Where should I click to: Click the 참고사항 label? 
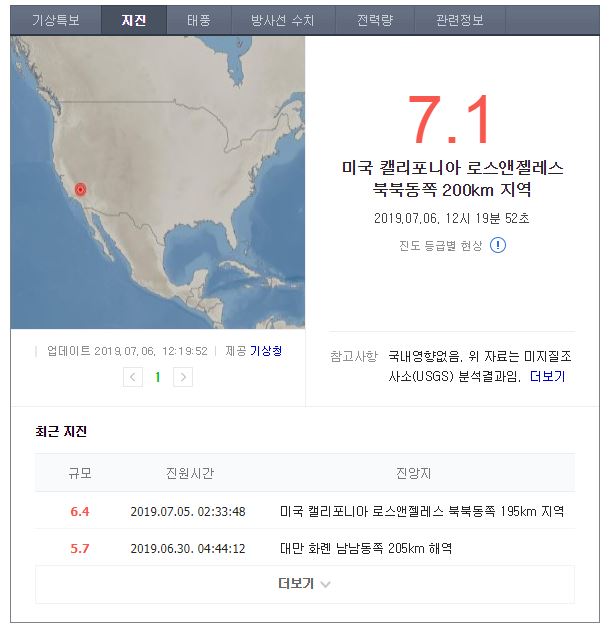[354, 356]
